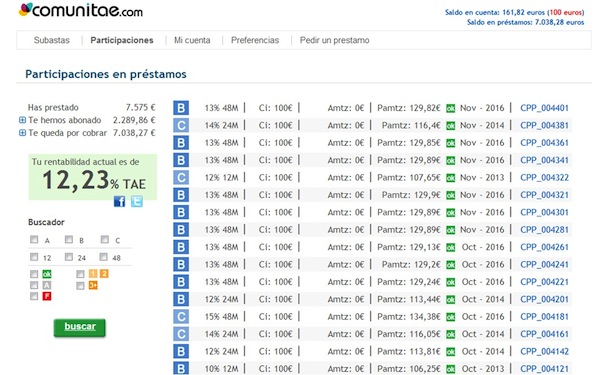Click C rating badge for CPP_004181
600x375 pixels.
[x=181, y=316]
